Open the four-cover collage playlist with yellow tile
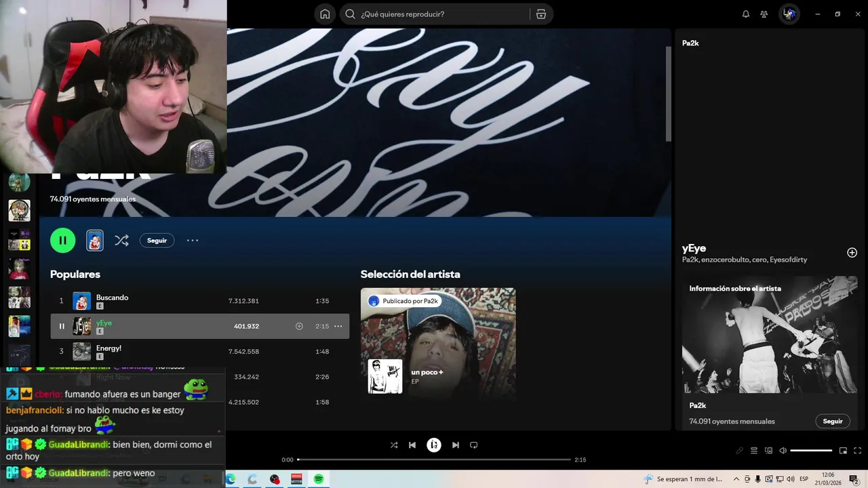The height and width of the screenshot is (488, 868). [19, 240]
